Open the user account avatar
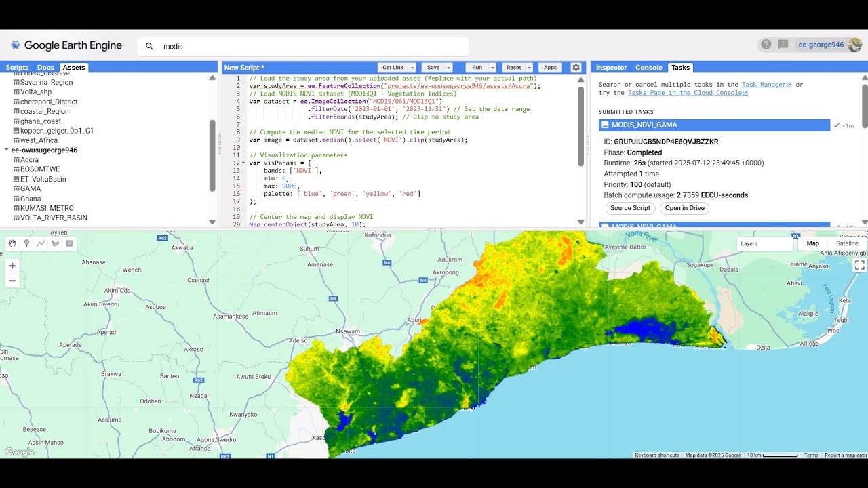The width and height of the screenshot is (868, 488). pos(854,45)
